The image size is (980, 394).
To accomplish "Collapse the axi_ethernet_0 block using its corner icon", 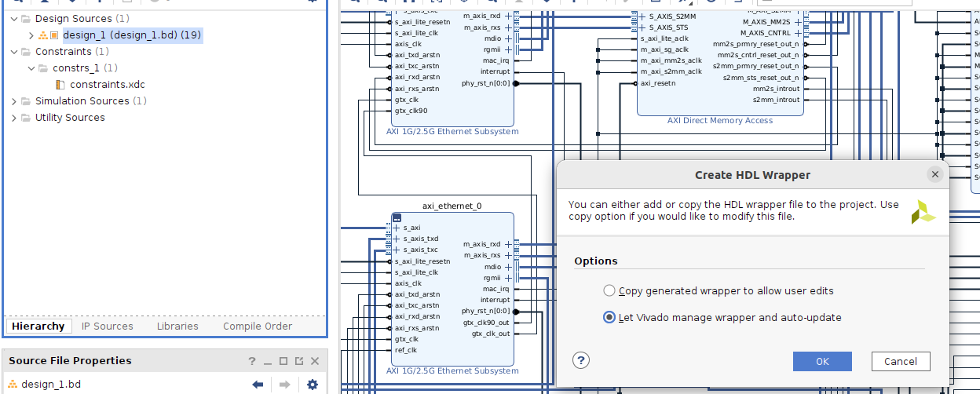I will [397, 218].
